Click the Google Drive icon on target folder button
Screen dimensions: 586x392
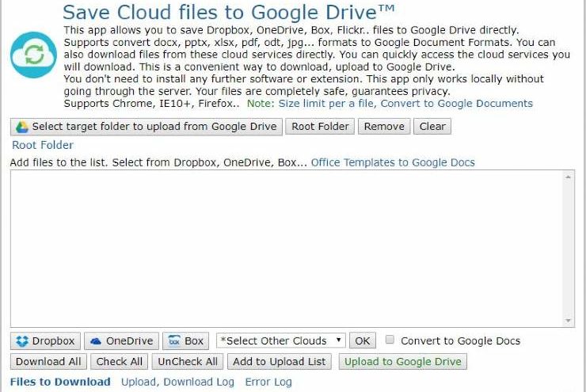coord(21,127)
